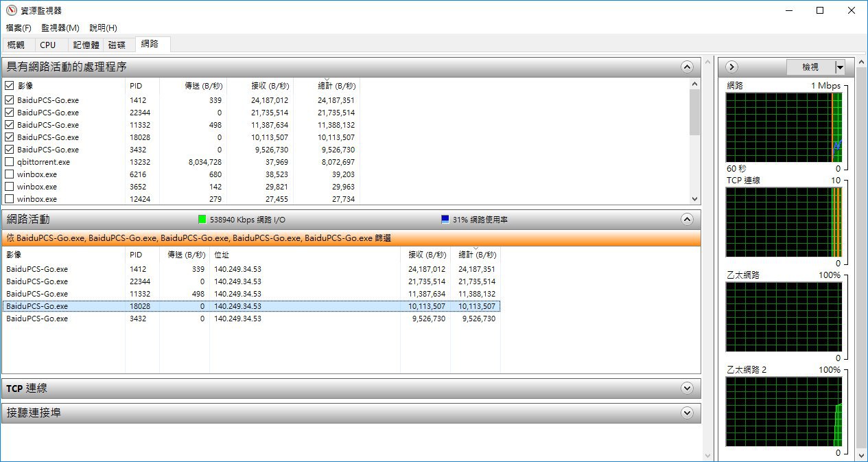Click the qbittorrent.exe process name
868x462 pixels.
43,162
